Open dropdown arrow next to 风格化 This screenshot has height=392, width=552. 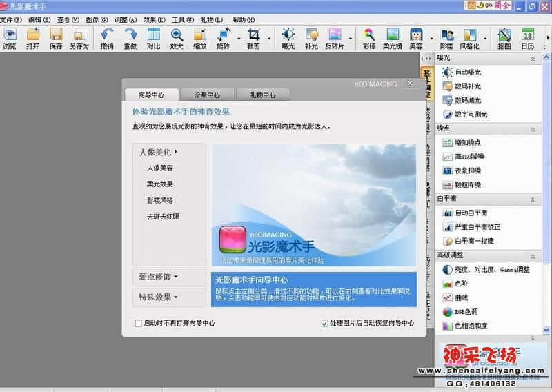pyautogui.click(x=485, y=38)
